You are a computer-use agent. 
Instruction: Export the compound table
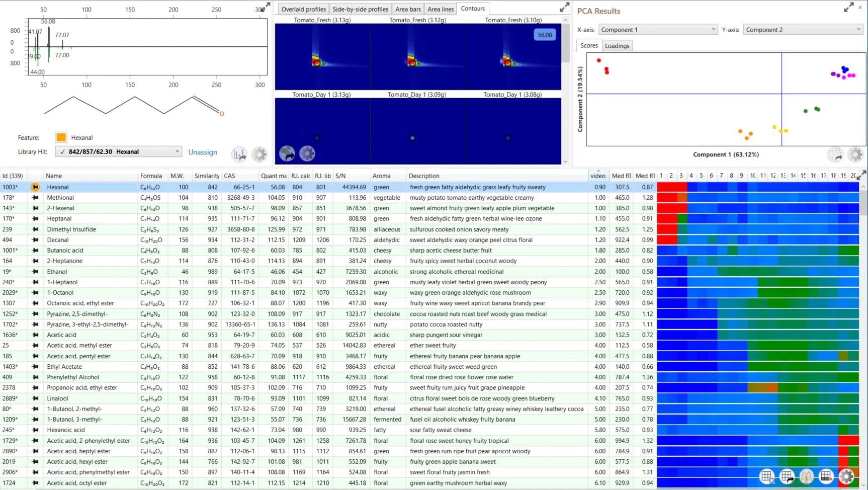pyautogui.click(x=787, y=476)
